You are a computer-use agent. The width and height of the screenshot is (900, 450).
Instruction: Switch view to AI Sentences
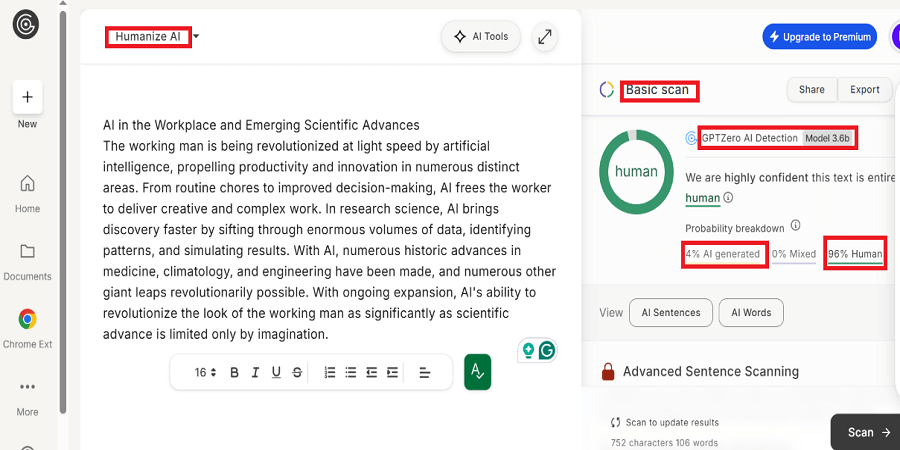click(670, 313)
